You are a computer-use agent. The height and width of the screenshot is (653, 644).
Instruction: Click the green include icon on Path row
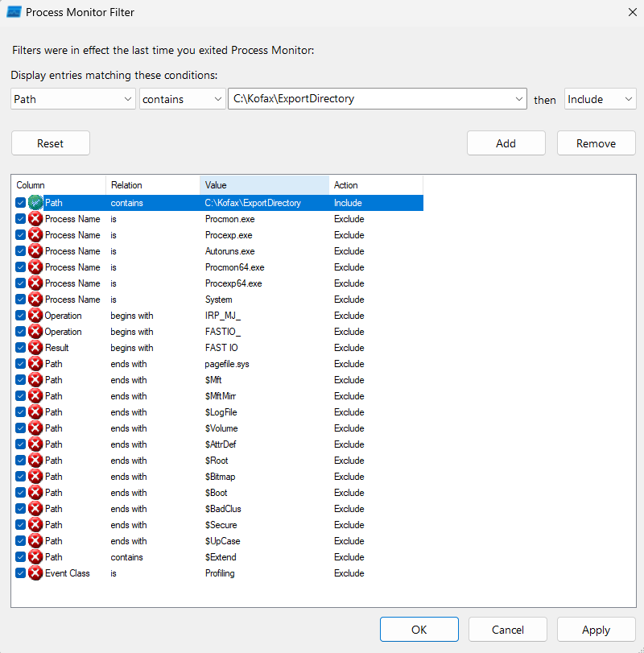[35, 203]
